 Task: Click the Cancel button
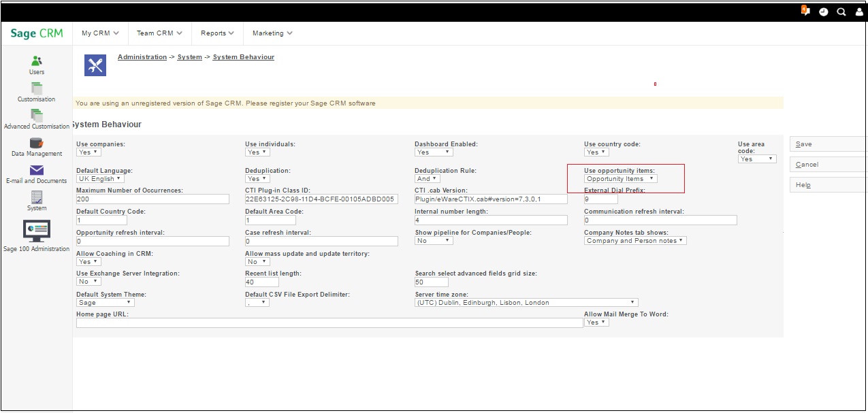tap(829, 165)
